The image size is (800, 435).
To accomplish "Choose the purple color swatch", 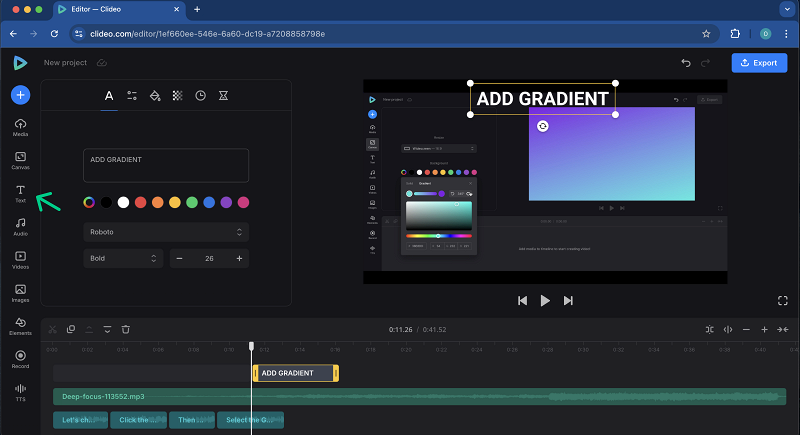I will pyautogui.click(x=226, y=202).
